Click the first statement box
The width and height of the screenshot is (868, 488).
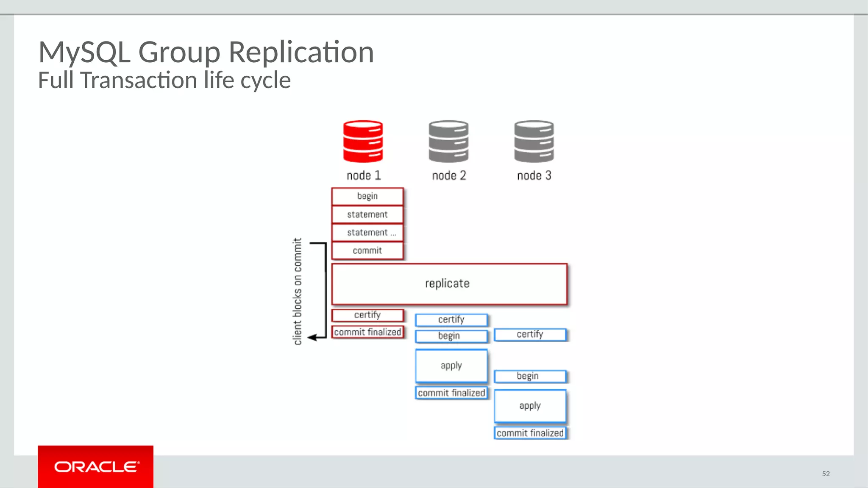[x=367, y=214]
